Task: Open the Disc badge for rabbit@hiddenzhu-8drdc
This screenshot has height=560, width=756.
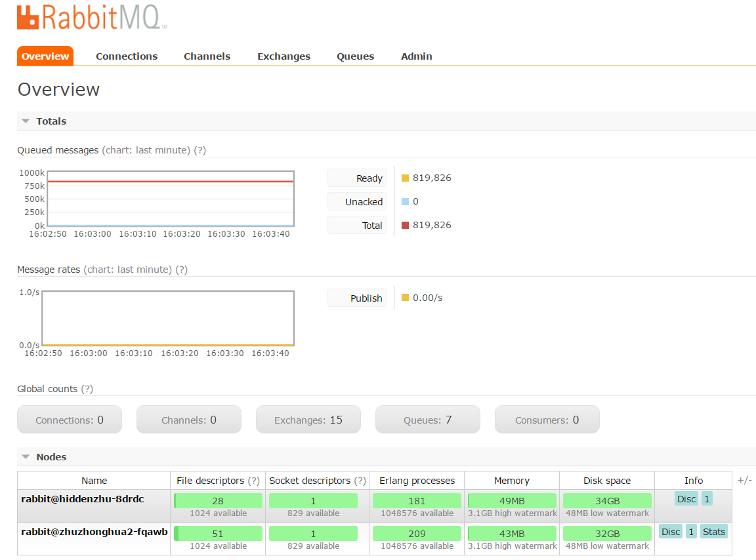Action: coord(686,498)
